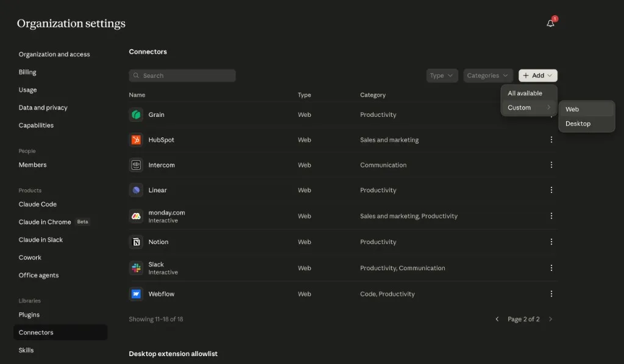This screenshot has height=364, width=624.
Task: Click the Category column header
Action: (x=373, y=95)
